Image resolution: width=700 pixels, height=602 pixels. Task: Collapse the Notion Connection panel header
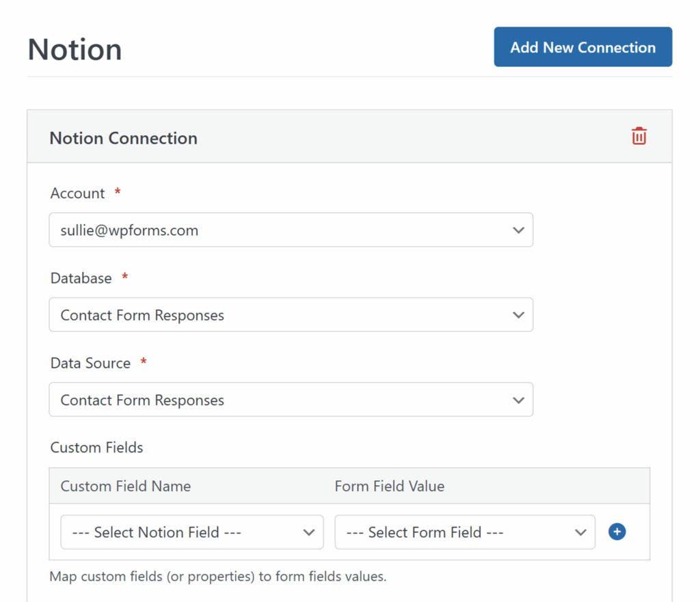(123, 138)
